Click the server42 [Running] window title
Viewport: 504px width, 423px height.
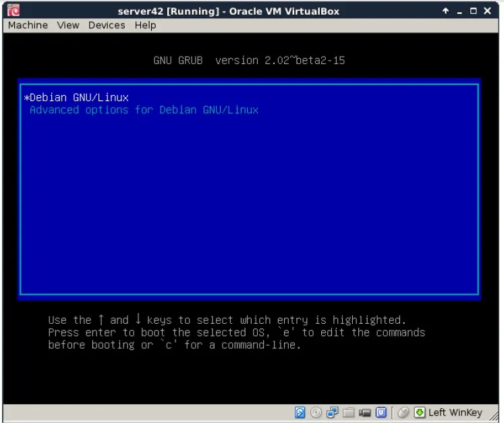(x=229, y=11)
